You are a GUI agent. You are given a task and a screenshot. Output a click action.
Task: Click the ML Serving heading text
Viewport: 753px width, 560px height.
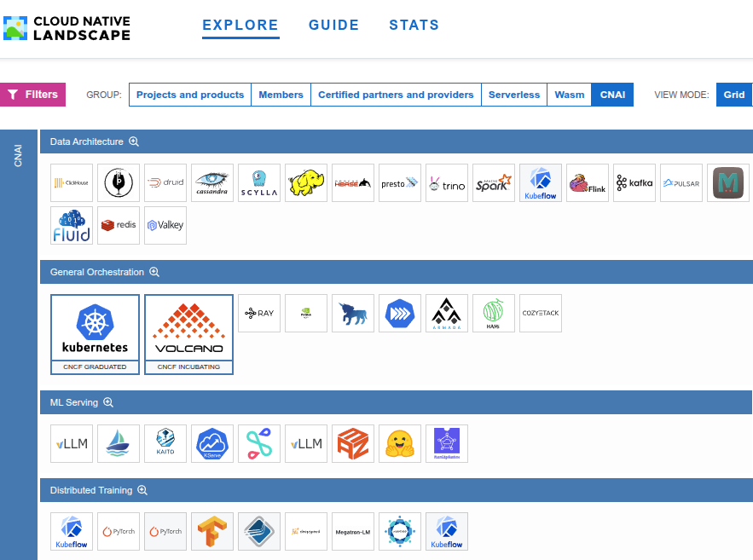(x=74, y=402)
